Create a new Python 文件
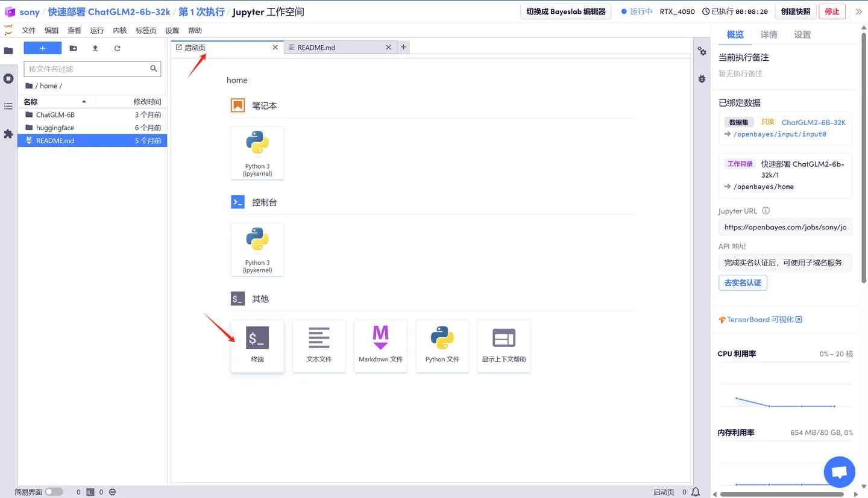 [442, 346]
